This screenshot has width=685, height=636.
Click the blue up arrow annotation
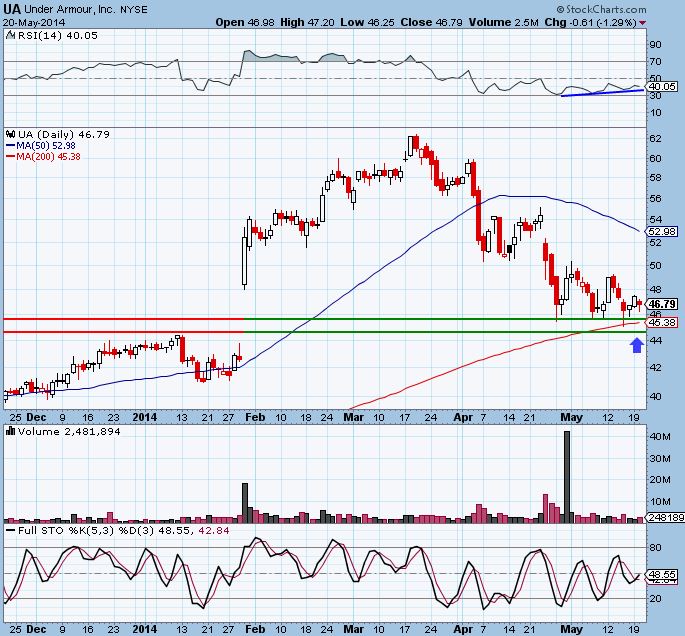point(637,346)
